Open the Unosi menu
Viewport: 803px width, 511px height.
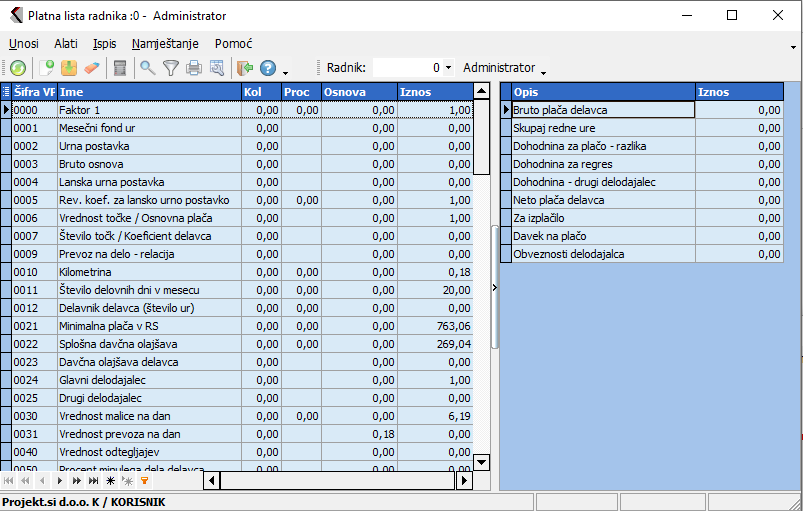[24, 44]
